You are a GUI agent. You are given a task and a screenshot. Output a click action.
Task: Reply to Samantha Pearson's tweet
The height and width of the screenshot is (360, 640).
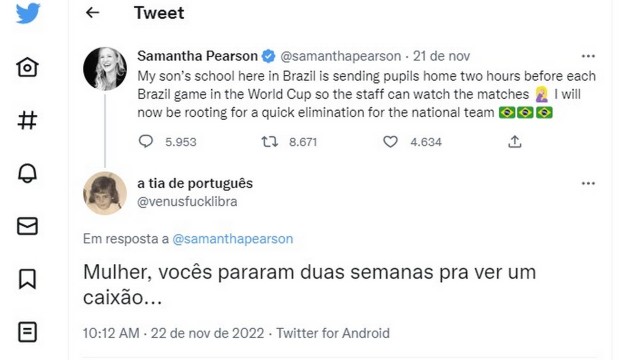[x=146, y=142]
